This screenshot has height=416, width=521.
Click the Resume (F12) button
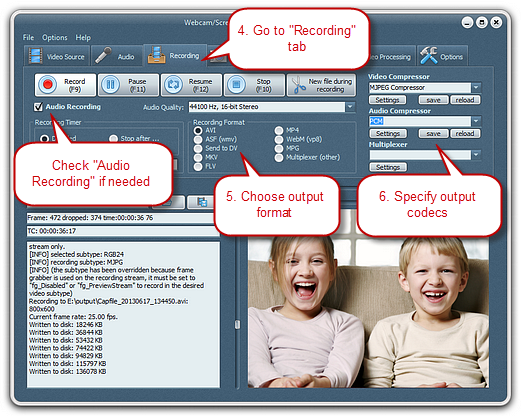coord(191,85)
